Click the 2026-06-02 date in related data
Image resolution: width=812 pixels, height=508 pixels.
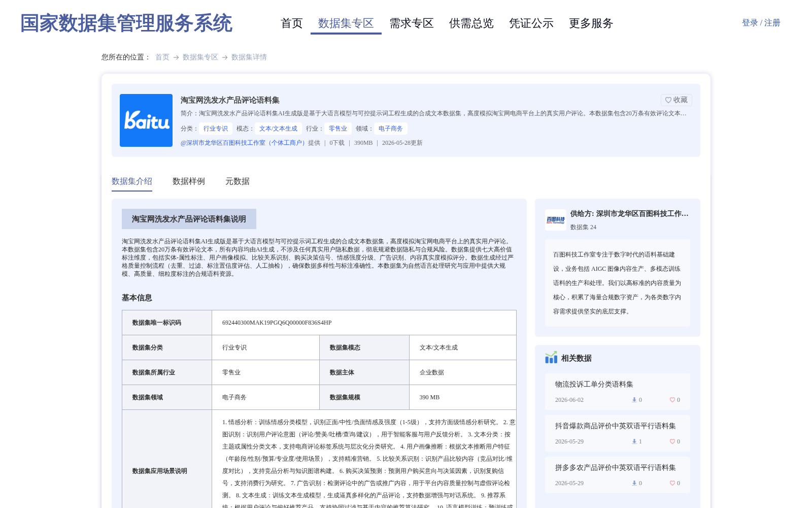[x=569, y=400]
